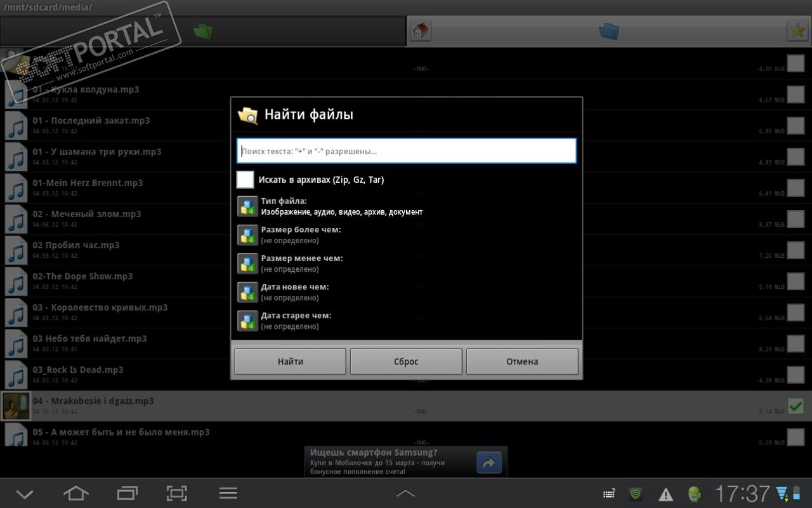This screenshot has width=812, height=508.
Task: Open the Дата новее чем picker icon
Action: point(247,292)
